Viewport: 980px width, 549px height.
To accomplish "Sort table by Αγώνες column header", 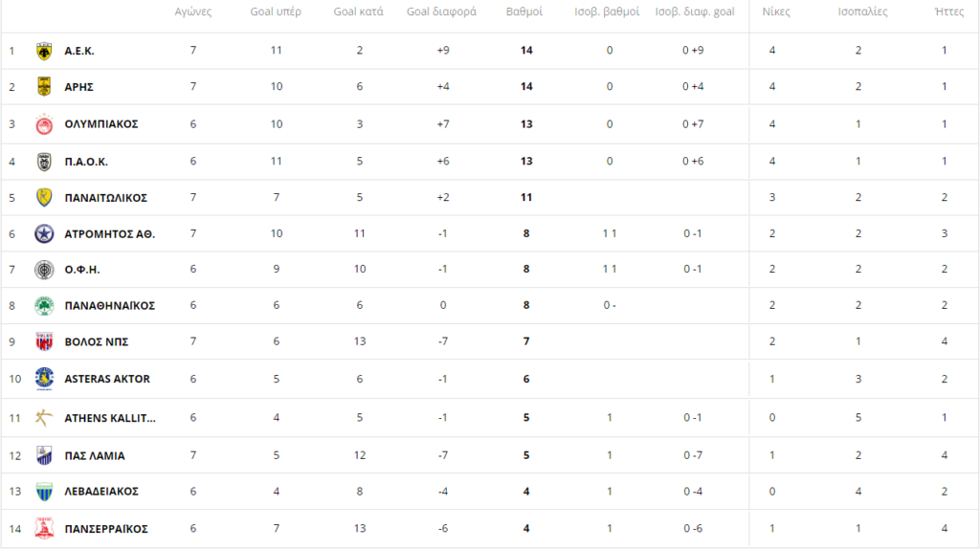I will coord(193,11).
